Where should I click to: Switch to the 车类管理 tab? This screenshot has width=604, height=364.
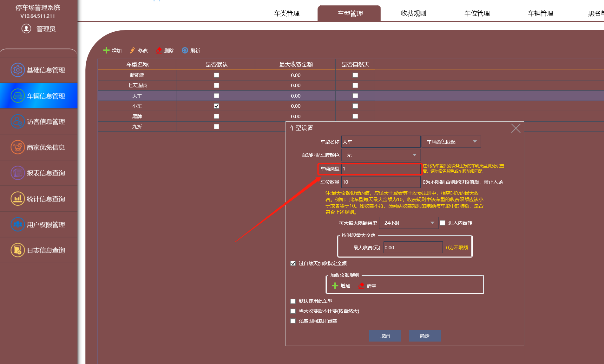coord(287,13)
